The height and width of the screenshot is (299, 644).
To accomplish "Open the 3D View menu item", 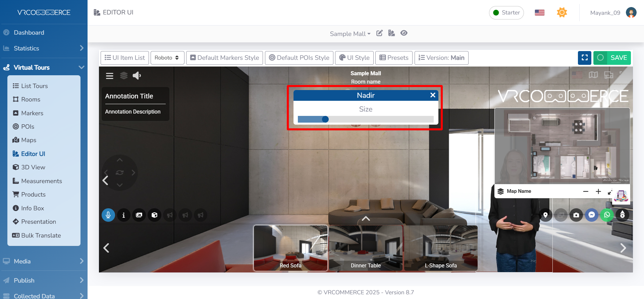I will pyautogui.click(x=33, y=167).
